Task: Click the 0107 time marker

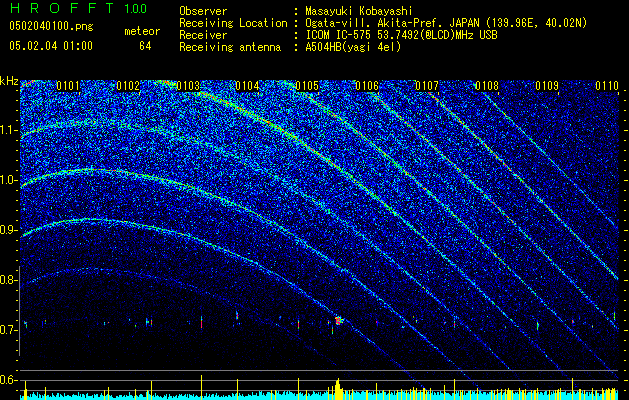Action: pos(427,86)
